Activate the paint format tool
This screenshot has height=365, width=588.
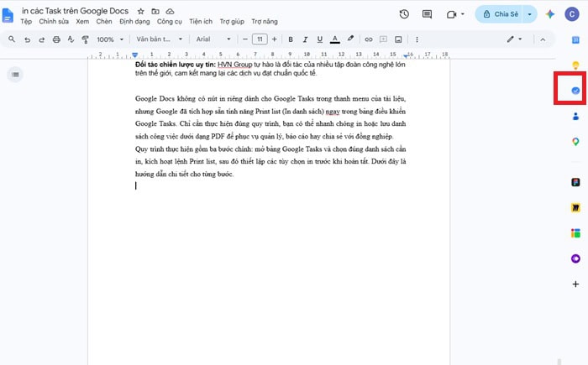(x=86, y=39)
